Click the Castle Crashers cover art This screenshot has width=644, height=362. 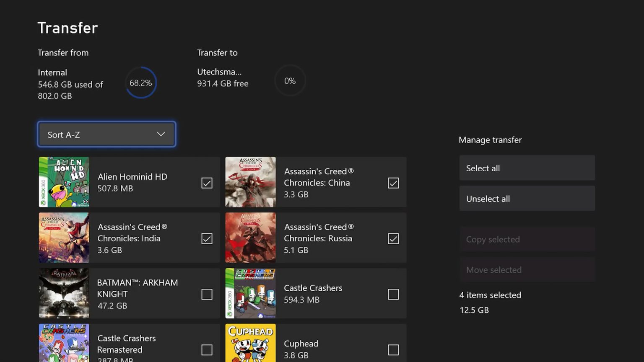[250, 293]
